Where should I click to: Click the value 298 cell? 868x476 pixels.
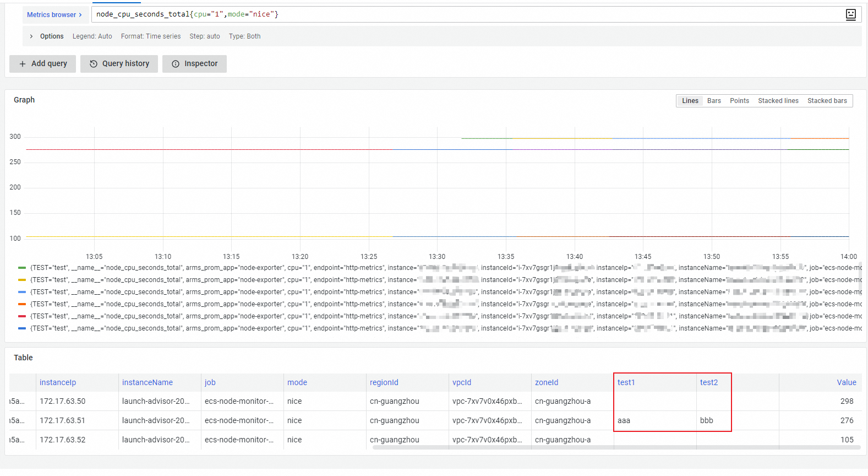[x=821, y=401]
